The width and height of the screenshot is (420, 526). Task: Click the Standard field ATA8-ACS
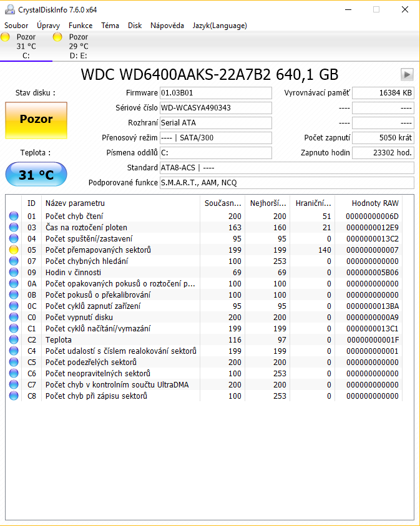(x=287, y=168)
